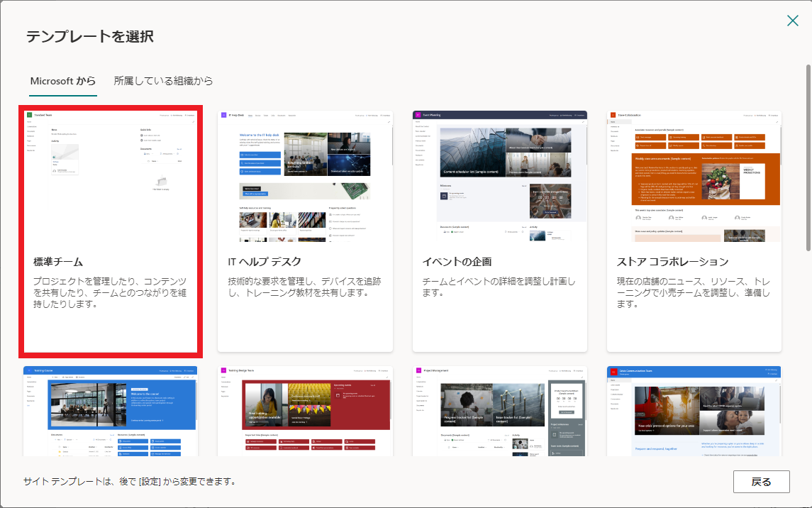Click description starting 技術的な要求を管理し
812x508 pixels.
[304, 287]
